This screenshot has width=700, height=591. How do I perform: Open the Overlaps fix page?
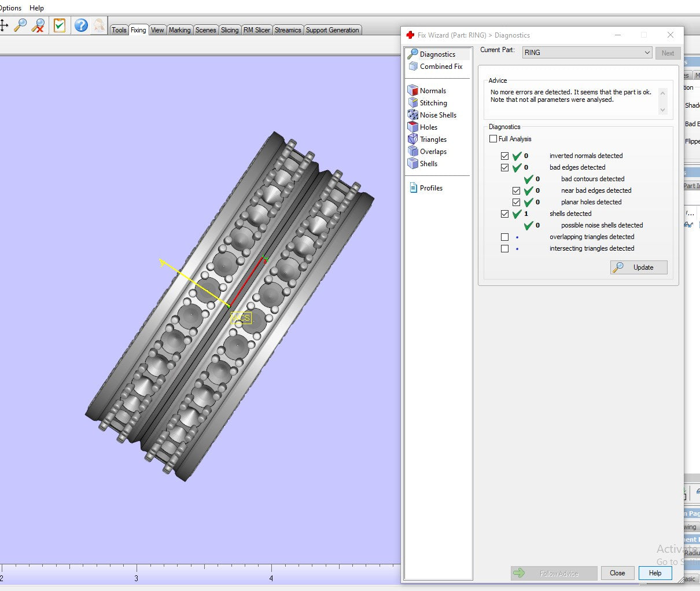433,152
